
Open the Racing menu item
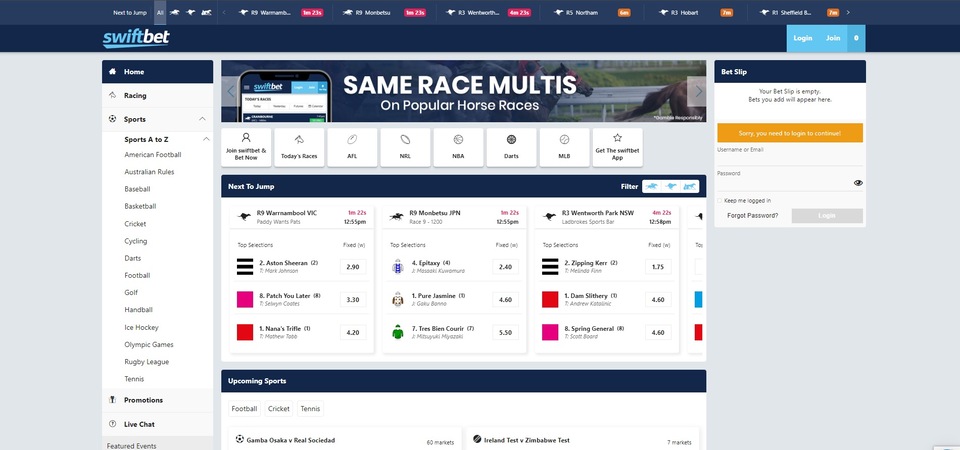[x=157, y=96]
